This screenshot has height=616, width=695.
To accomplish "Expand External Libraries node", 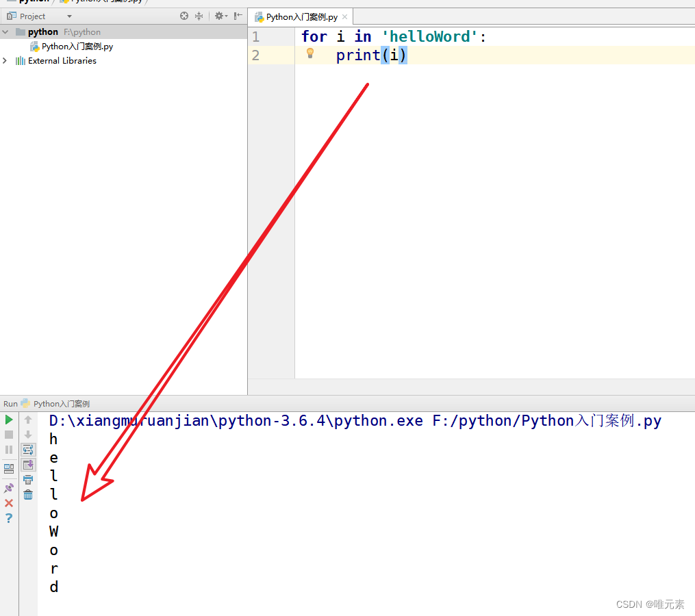I will 5,61.
